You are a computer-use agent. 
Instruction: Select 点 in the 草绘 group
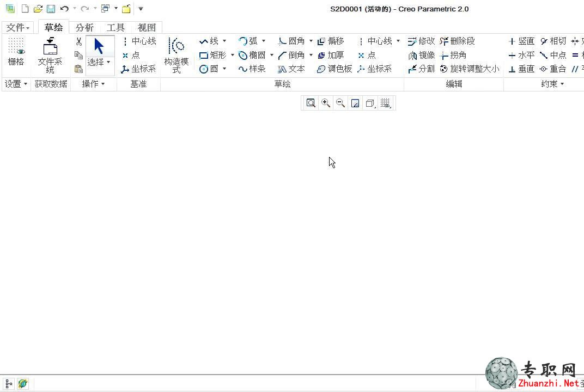[367, 55]
